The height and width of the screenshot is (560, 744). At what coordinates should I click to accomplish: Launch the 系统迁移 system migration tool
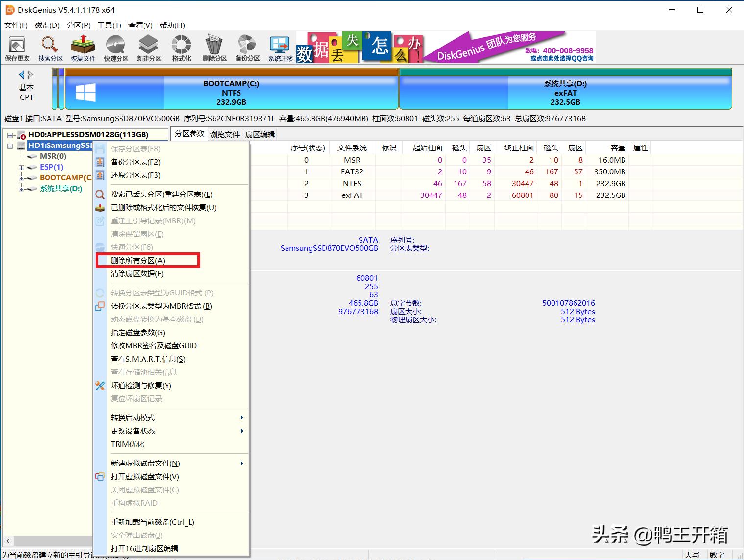coord(279,48)
